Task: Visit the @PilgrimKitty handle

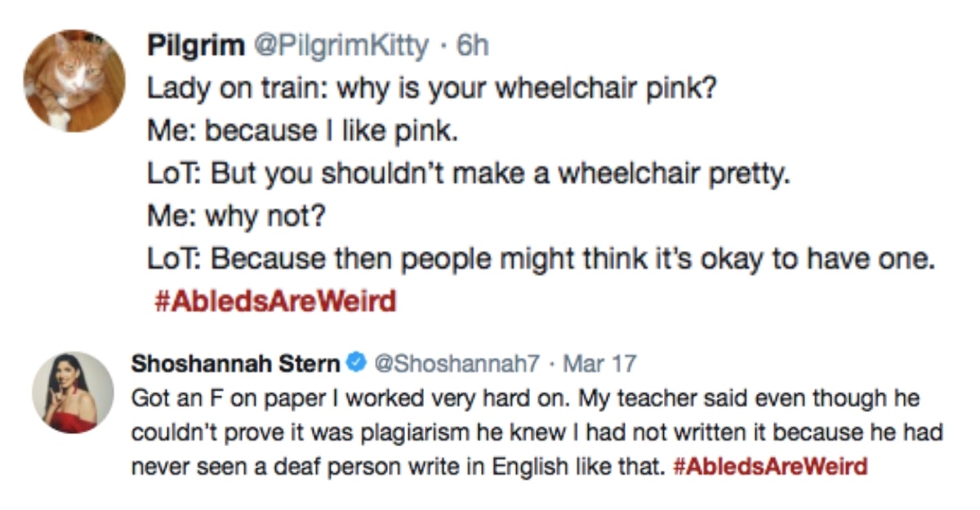Action: click(341, 47)
